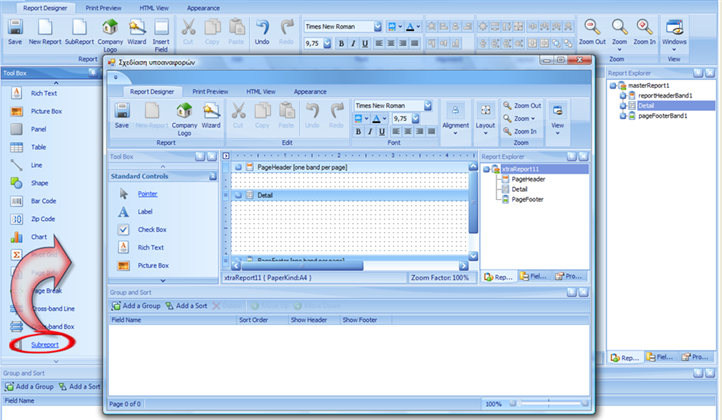This screenshot has height=420, width=722.
Task: Collapse the xtraReport11 tree node
Action: pos(486,169)
